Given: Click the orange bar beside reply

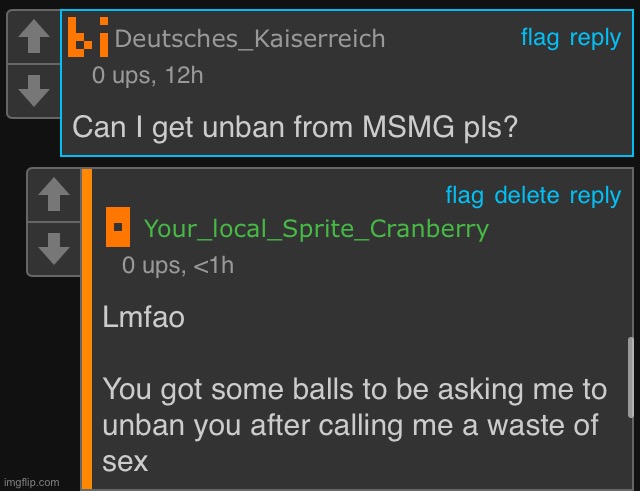Looking at the screenshot, I should pyautogui.click(x=87, y=329).
